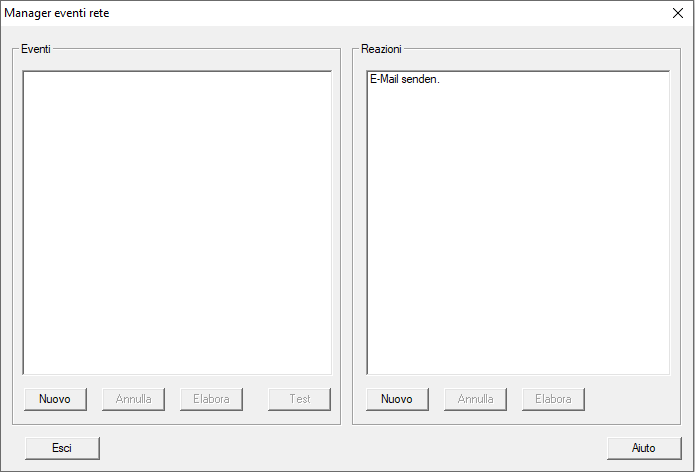Create a new reaction with Nuovo

(397, 399)
